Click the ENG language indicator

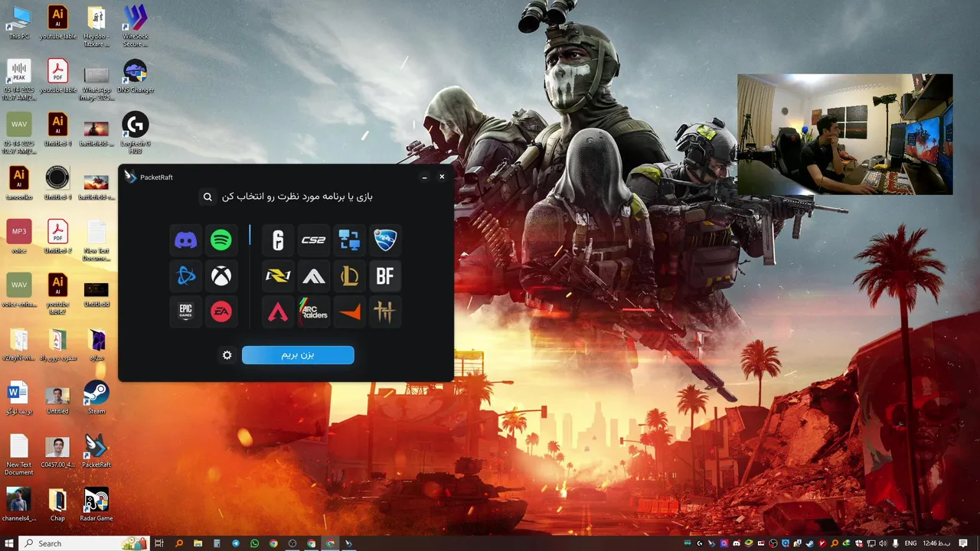tap(910, 543)
